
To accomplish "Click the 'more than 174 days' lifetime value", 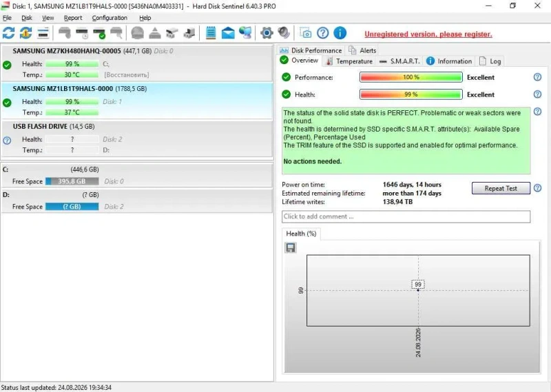I will [x=412, y=194].
